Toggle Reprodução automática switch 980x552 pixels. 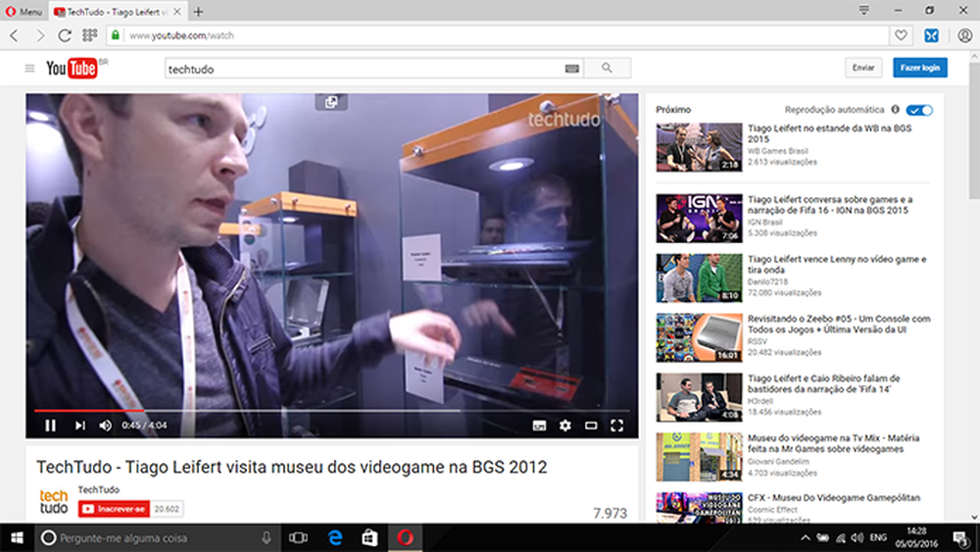coord(919,110)
